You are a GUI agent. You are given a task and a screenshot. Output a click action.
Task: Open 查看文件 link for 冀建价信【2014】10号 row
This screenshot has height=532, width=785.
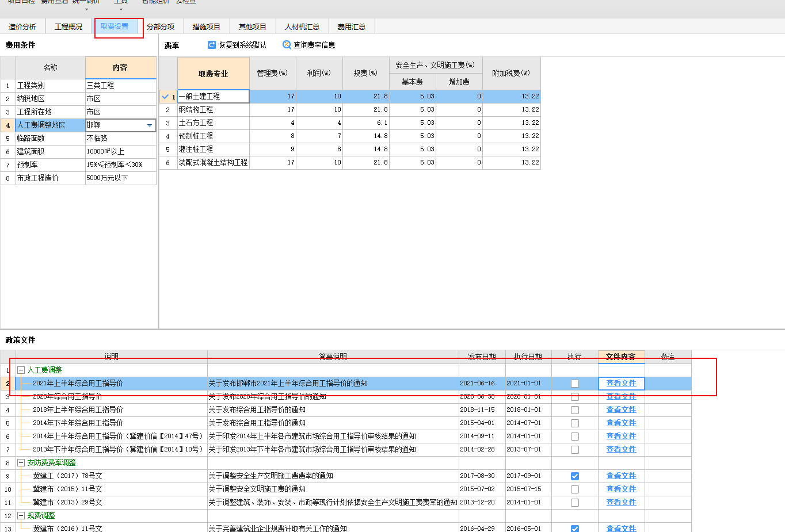pos(621,449)
